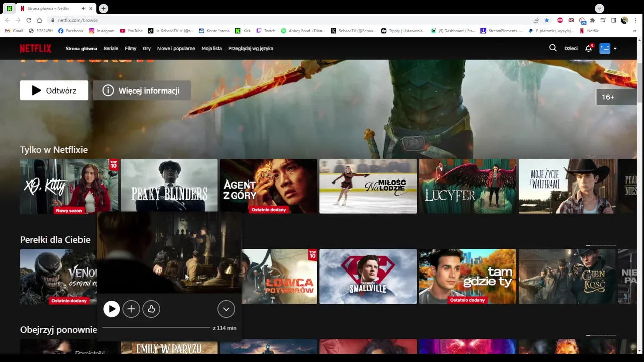Play preview with round play button

click(111, 309)
